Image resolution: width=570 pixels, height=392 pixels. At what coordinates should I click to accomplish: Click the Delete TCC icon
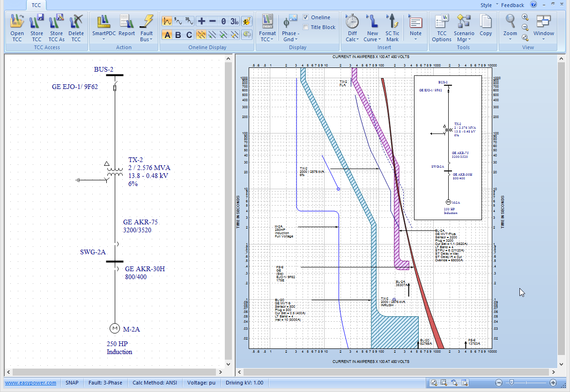(x=76, y=28)
